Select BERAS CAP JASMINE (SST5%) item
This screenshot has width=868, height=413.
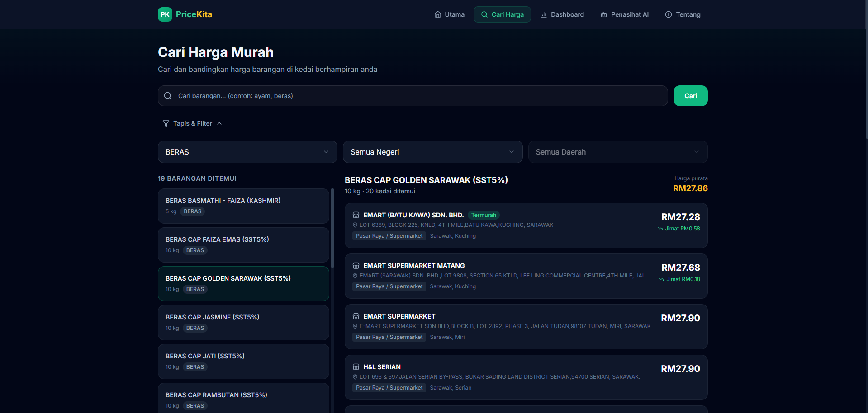(243, 323)
